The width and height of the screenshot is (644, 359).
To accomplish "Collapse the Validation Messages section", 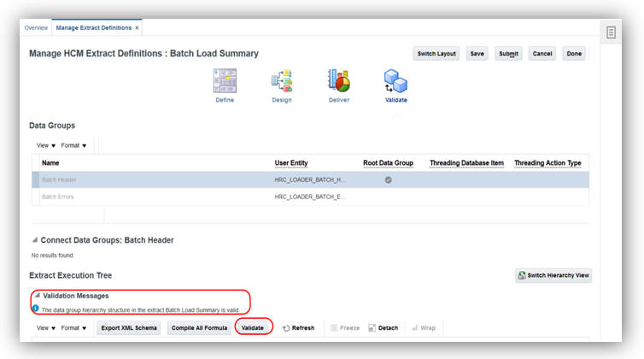I will click(38, 295).
